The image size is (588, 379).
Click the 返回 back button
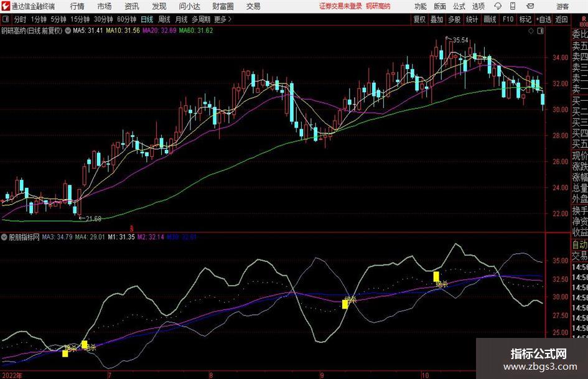(x=561, y=19)
